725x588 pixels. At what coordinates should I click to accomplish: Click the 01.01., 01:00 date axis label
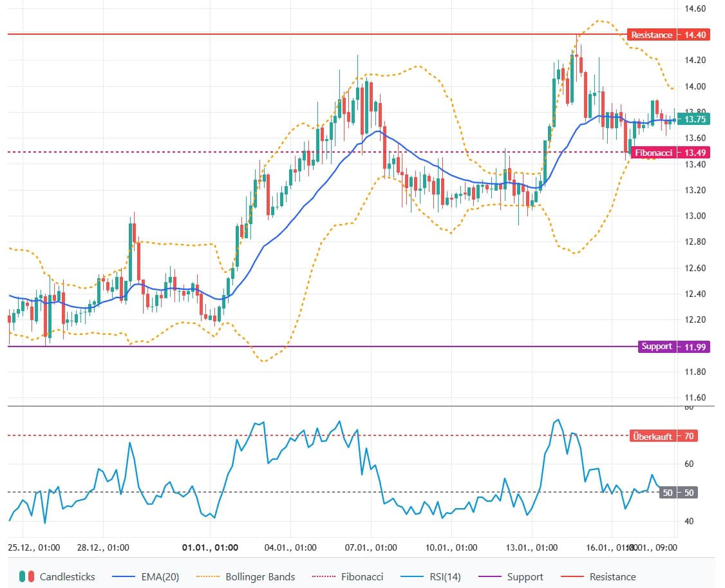pos(210,548)
